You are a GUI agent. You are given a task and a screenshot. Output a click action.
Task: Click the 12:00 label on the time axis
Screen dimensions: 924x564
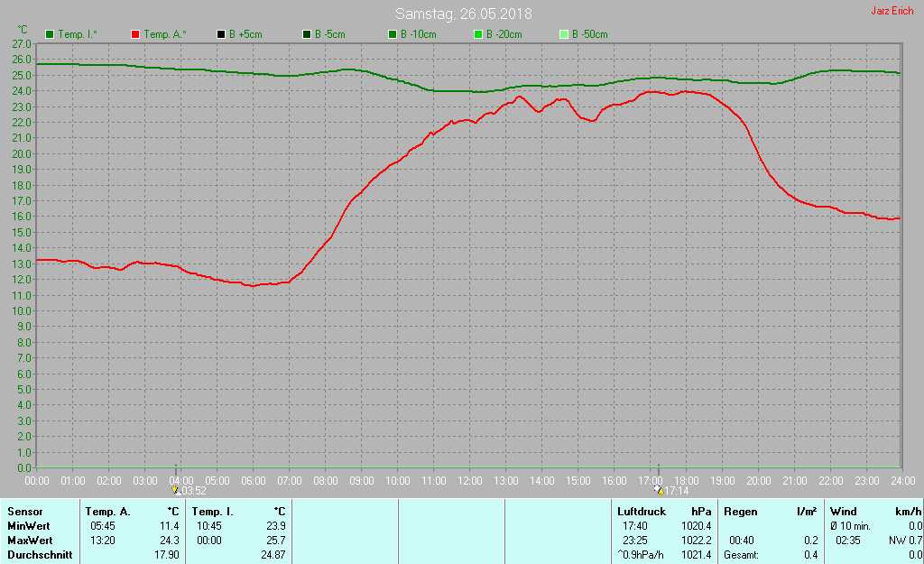pyautogui.click(x=470, y=480)
